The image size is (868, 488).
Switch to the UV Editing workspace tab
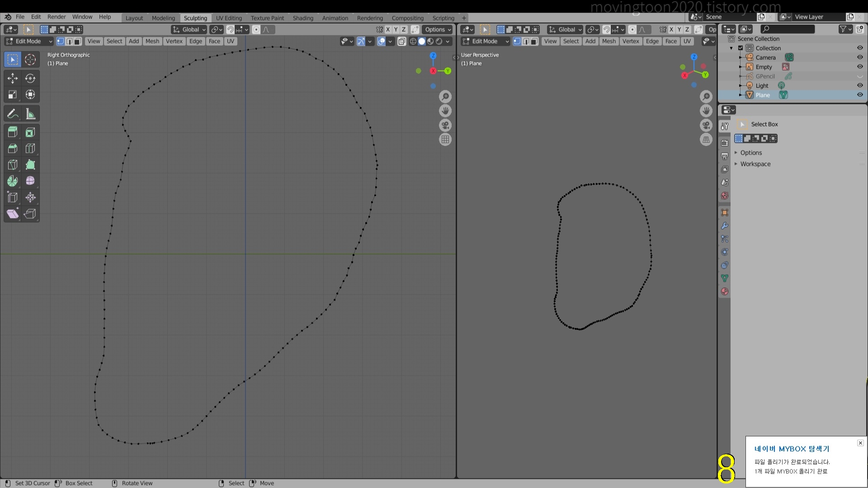[229, 18]
